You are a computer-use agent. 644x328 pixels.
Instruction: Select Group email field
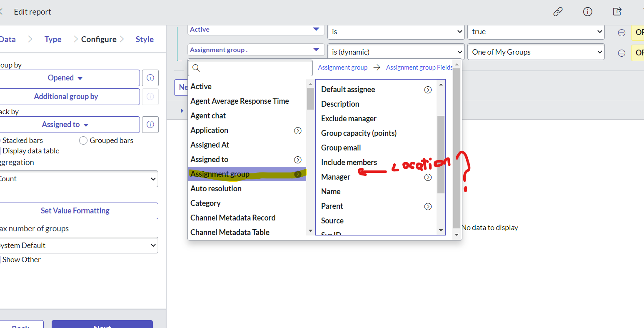pos(377,148)
